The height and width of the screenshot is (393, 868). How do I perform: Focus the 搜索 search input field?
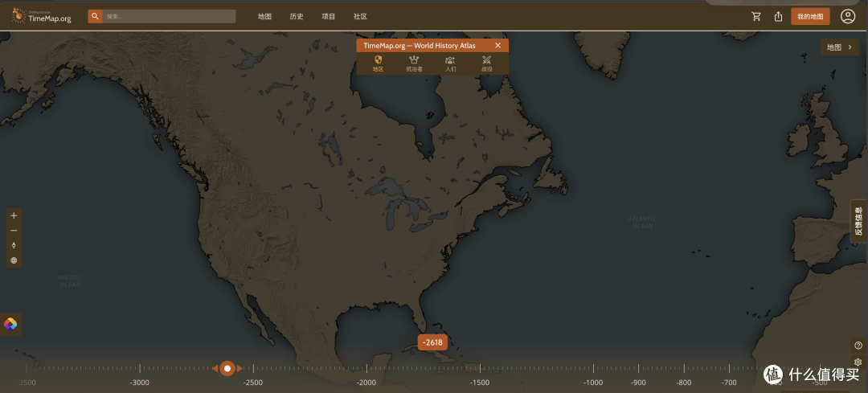(169, 17)
